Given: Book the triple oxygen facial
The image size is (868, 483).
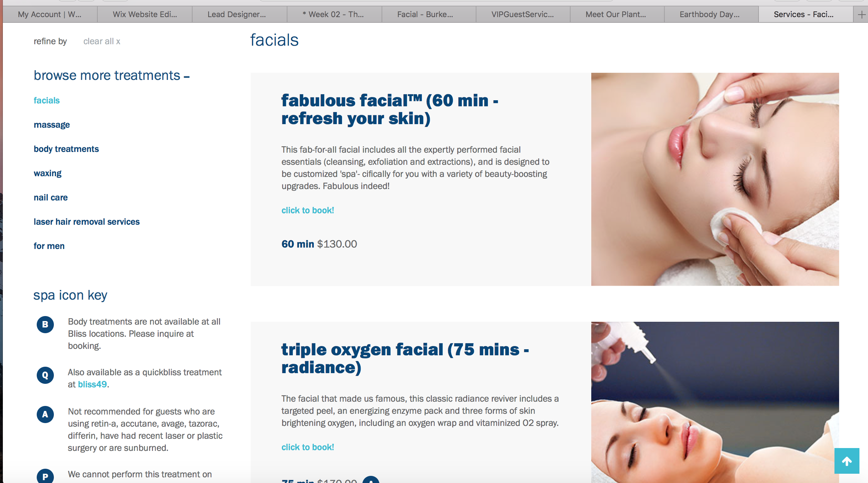Looking at the screenshot, I should point(308,447).
